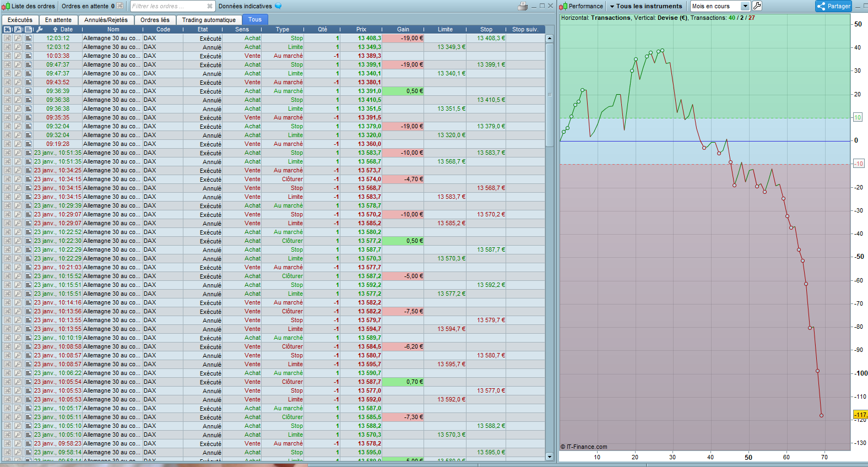Image resolution: width=868 pixels, height=467 pixels.
Task: Click the 13 351,5 € limit cell
Action: coord(445,108)
